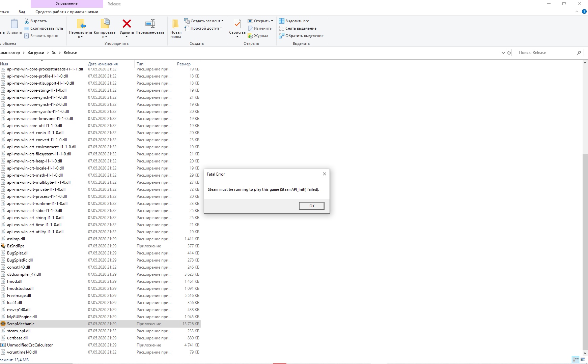Select api-ms-win-core-timezone-l1-1-0.dll
This screenshot has width=588, height=364.
tap(100, 119)
